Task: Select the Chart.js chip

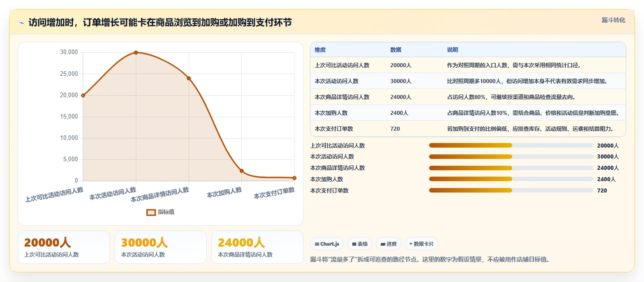Action: (x=327, y=244)
